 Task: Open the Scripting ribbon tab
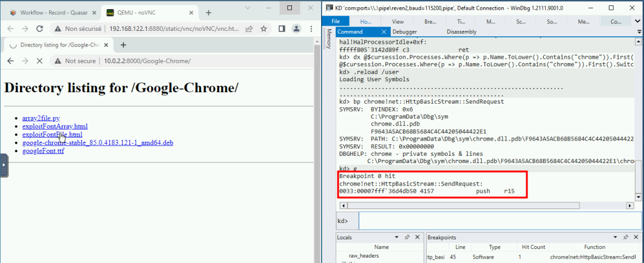(521, 21)
